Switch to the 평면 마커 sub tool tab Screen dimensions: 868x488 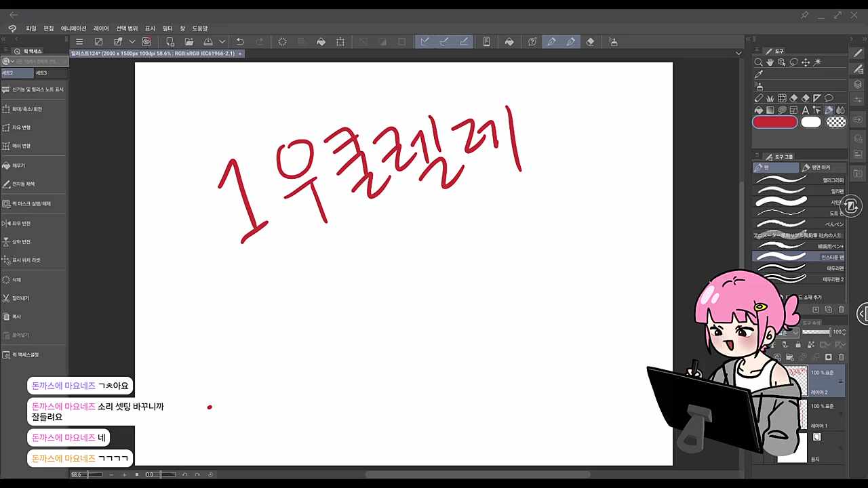pyautogui.click(x=823, y=167)
